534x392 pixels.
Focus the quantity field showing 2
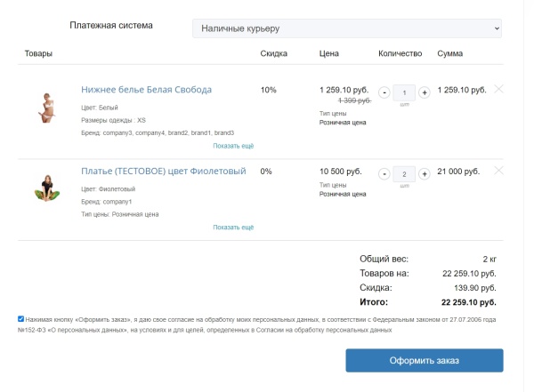[x=404, y=173]
